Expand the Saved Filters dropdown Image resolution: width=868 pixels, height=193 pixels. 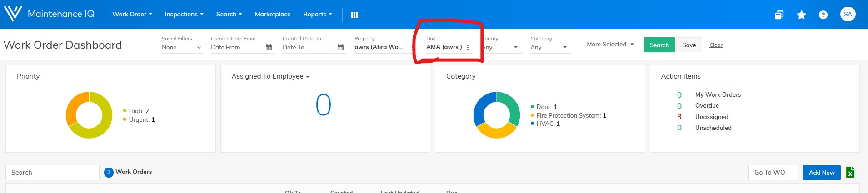click(182, 47)
